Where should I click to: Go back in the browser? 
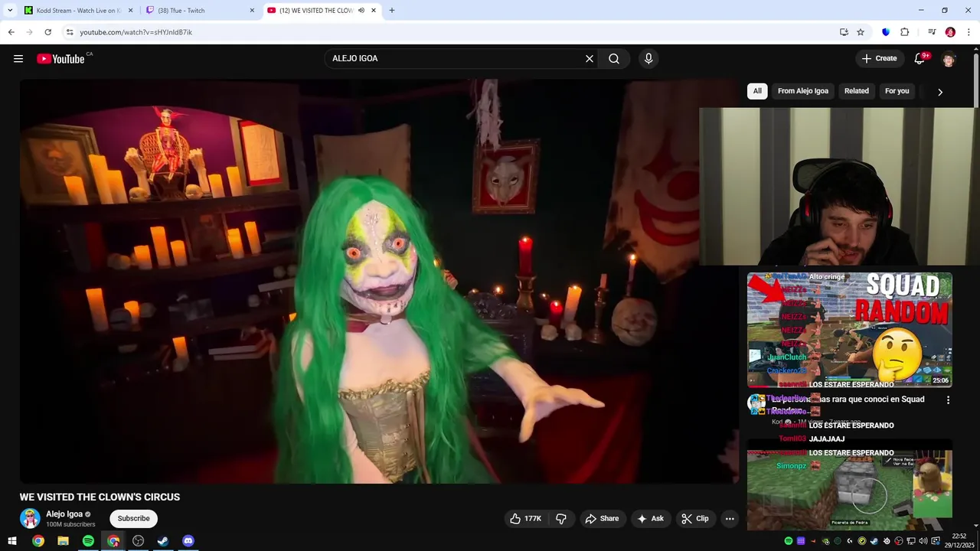[x=11, y=32]
